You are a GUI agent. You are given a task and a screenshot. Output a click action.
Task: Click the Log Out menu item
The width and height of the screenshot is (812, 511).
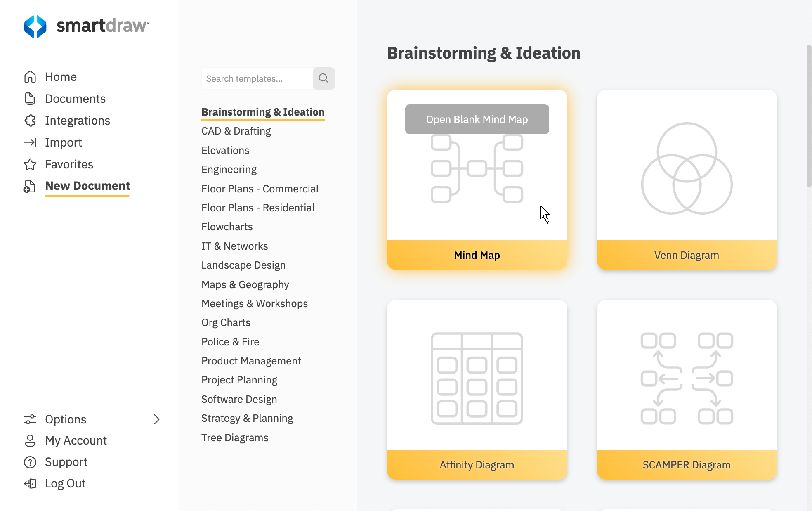tap(65, 484)
